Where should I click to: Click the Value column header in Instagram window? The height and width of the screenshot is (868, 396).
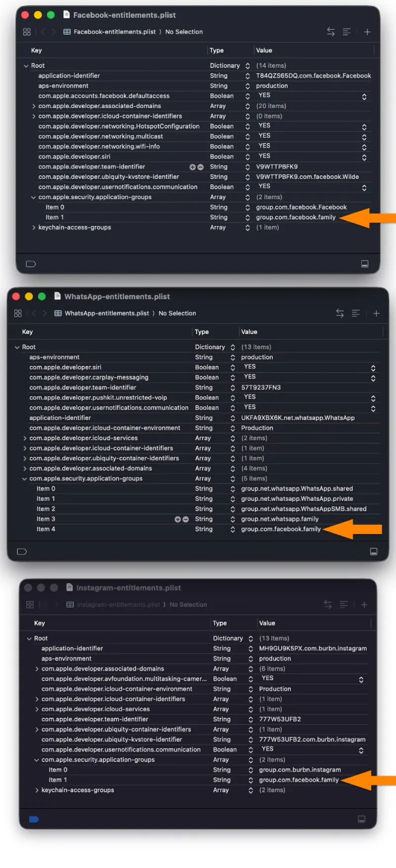267,623
